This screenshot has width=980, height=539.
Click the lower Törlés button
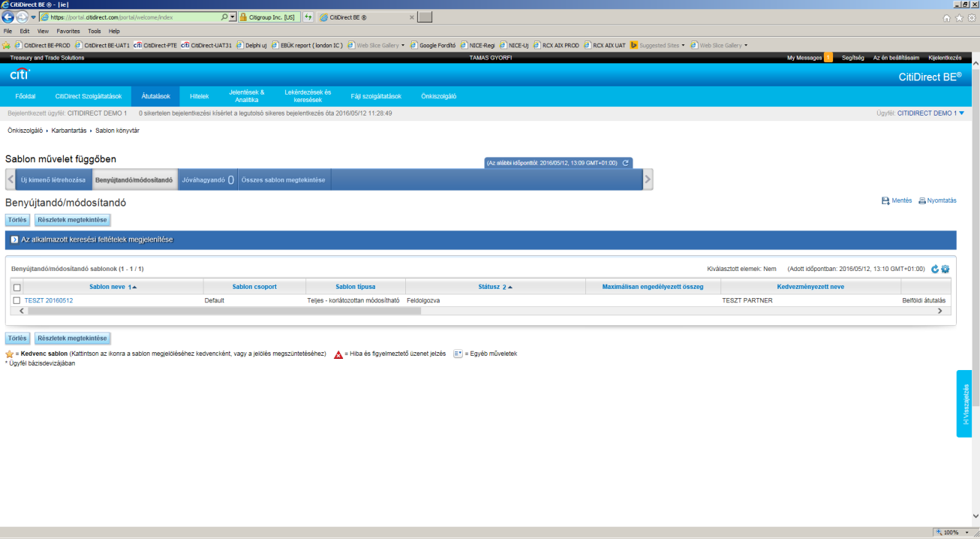[x=17, y=338]
